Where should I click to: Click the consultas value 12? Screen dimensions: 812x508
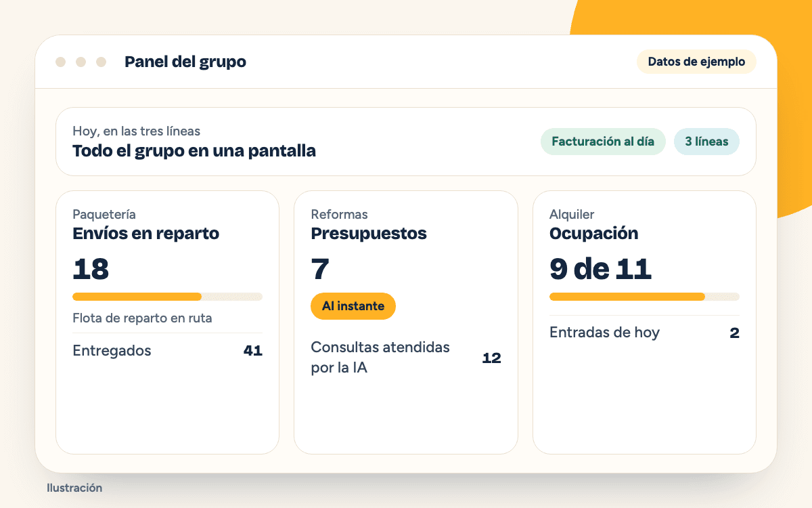tap(491, 358)
